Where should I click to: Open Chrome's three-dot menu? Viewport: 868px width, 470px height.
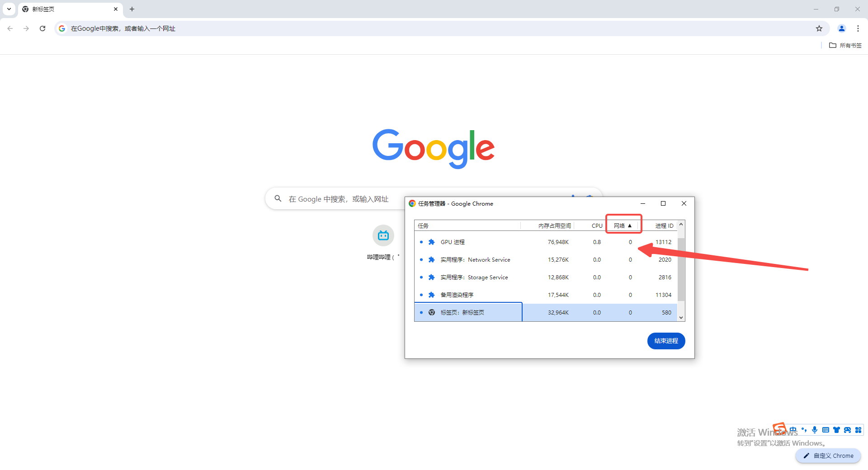click(858, 28)
